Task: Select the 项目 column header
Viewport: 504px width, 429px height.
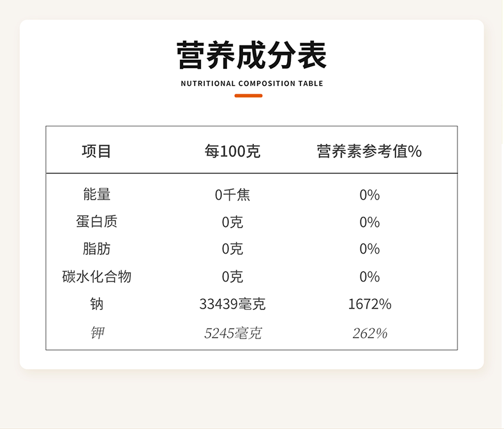Action: click(97, 152)
